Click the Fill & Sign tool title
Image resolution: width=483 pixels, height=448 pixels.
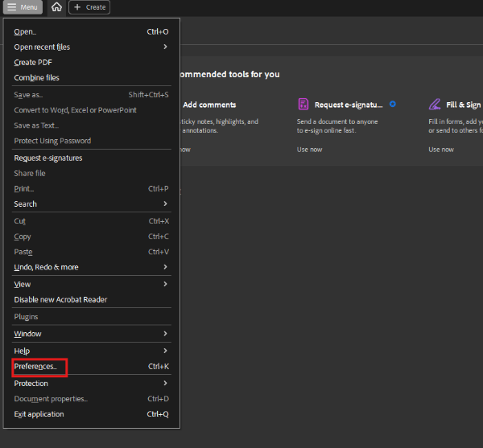(464, 105)
